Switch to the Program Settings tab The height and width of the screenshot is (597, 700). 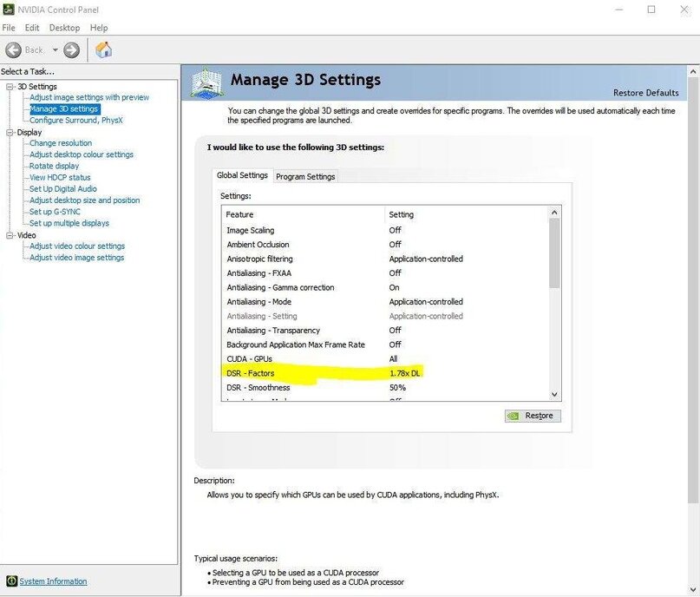pos(305,177)
